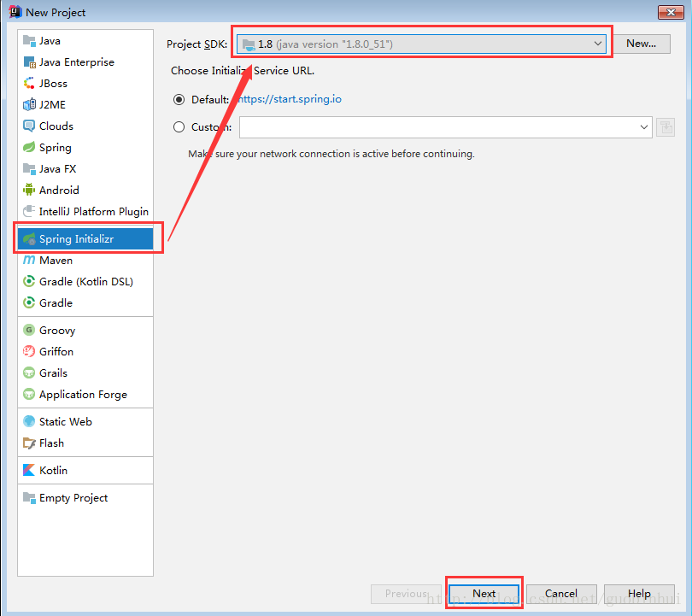Select the Custom service URL radio button
Screen dimensions: 692x616
point(179,127)
